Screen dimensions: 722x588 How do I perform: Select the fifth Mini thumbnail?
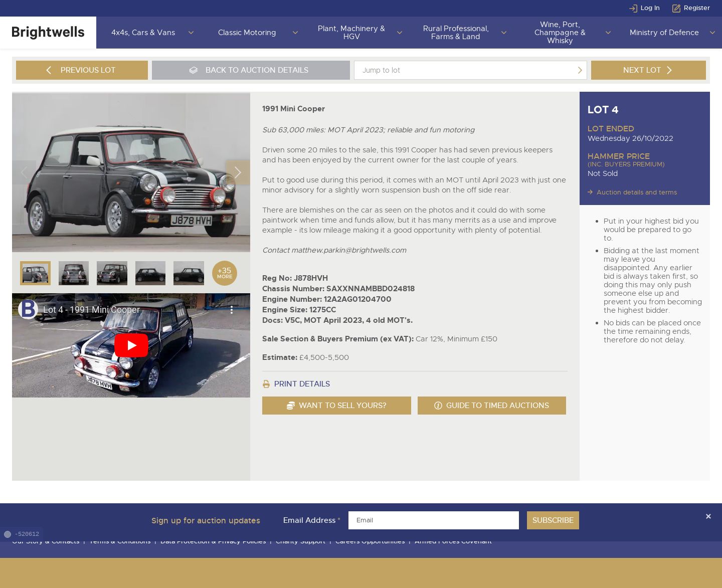(189, 273)
